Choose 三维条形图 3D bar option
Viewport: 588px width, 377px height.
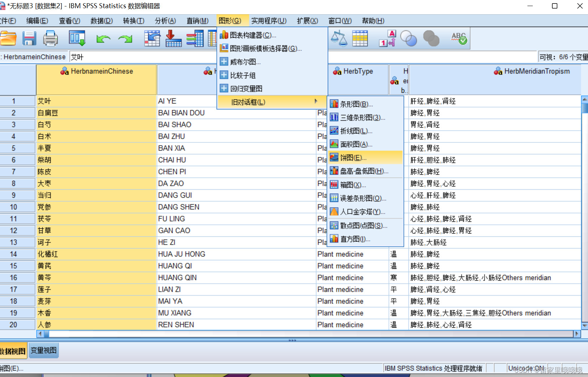point(366,117)
